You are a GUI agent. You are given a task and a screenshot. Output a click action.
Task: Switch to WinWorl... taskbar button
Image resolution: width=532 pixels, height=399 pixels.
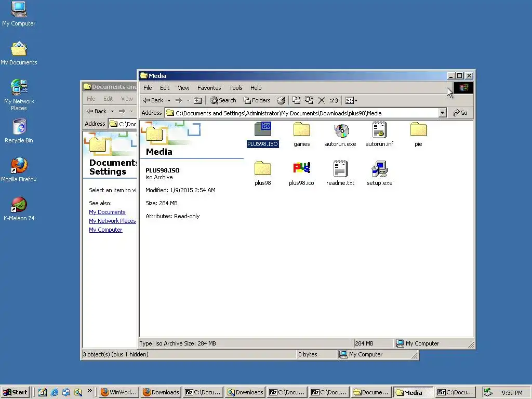[x=119, y=392]
